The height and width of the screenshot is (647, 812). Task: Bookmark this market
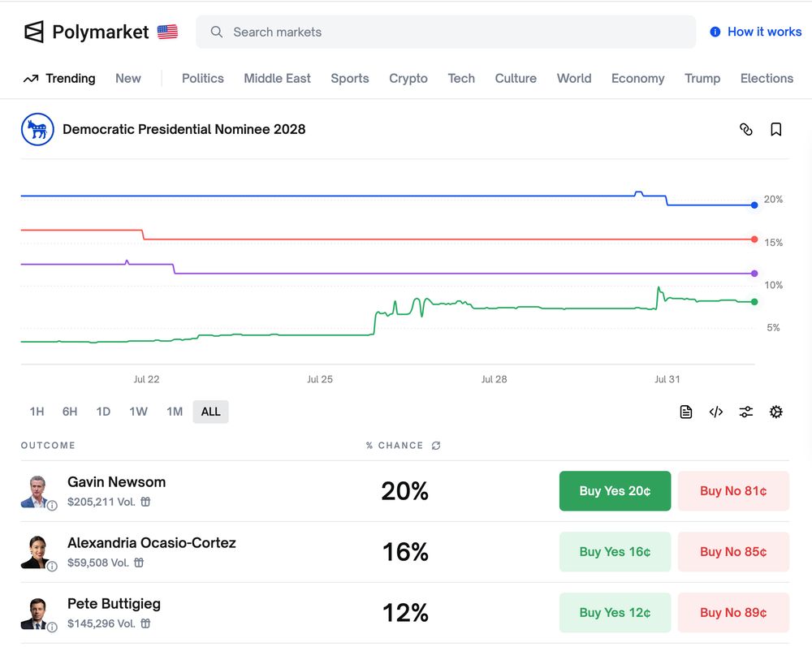(775, 129)
